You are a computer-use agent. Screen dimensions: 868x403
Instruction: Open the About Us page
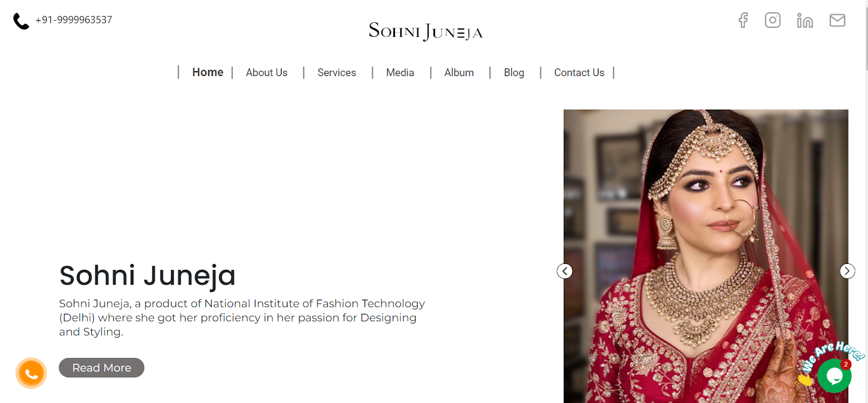(266, 72)
